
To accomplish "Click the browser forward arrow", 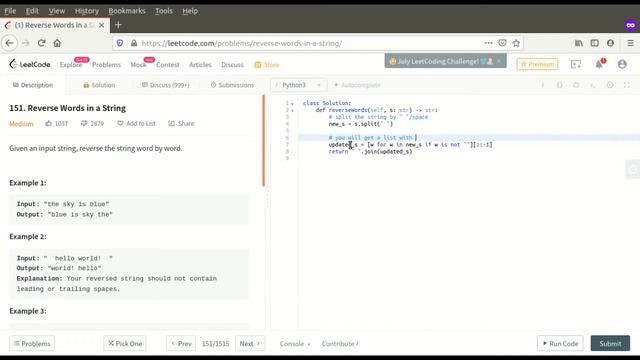I will 26,43.
